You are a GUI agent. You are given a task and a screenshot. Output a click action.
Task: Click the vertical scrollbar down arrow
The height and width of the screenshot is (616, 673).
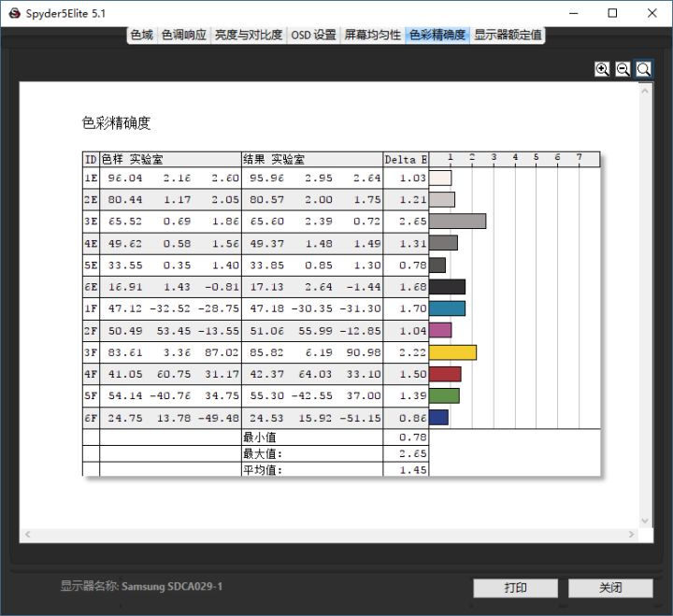pyautogui.click(x=645, y=521)
